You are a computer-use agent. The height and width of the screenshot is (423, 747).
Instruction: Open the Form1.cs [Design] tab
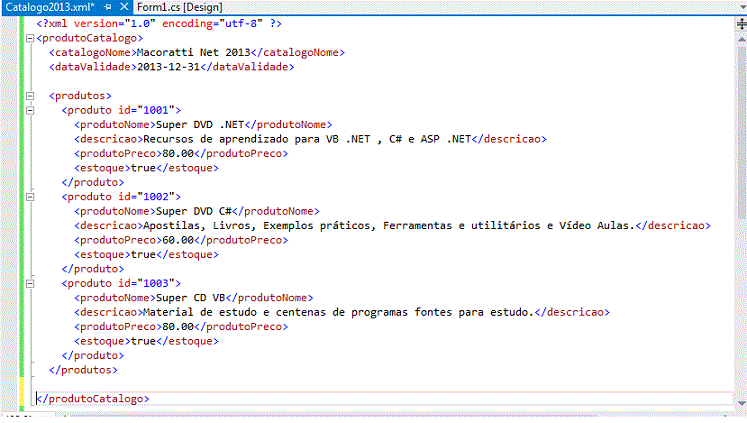click(180, 7)
